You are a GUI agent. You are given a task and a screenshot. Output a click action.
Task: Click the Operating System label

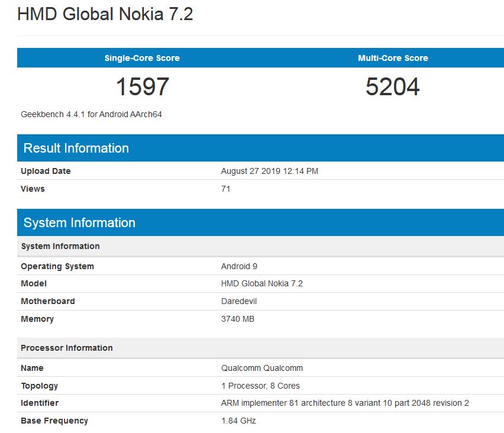[57, 267]
